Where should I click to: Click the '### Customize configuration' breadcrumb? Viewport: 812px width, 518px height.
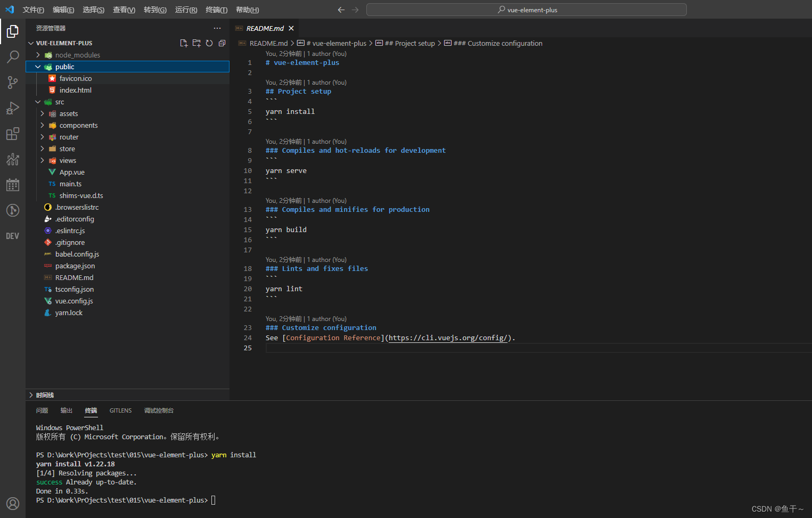point(498,43)
